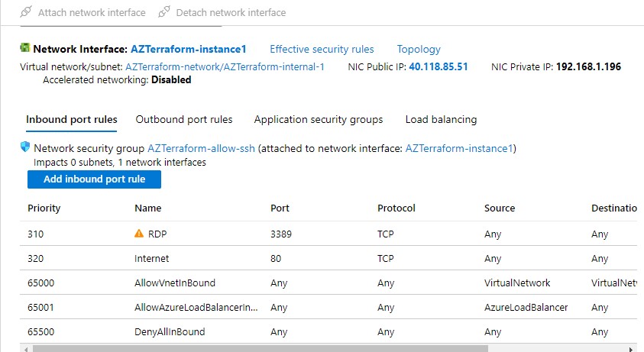Screen dimensions: 644x352
Task: Click the Network security group shield icon
Action: tap(25, 147)
